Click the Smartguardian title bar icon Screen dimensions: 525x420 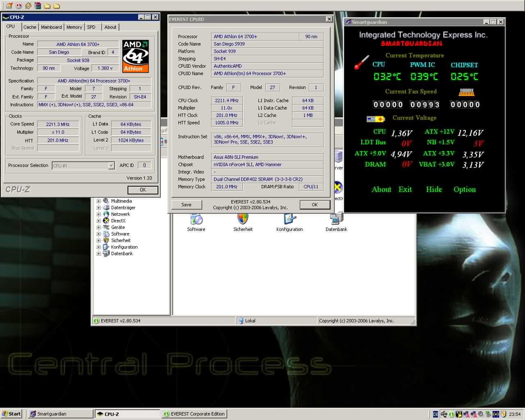[348, 22]
